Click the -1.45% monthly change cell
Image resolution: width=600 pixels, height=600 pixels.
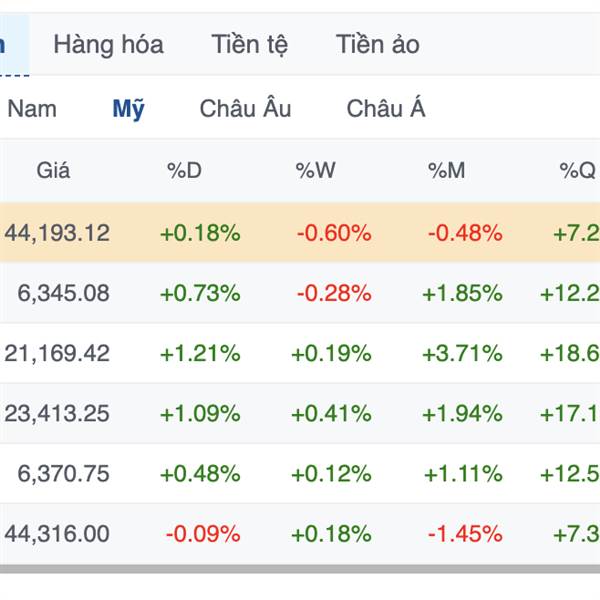465,534
